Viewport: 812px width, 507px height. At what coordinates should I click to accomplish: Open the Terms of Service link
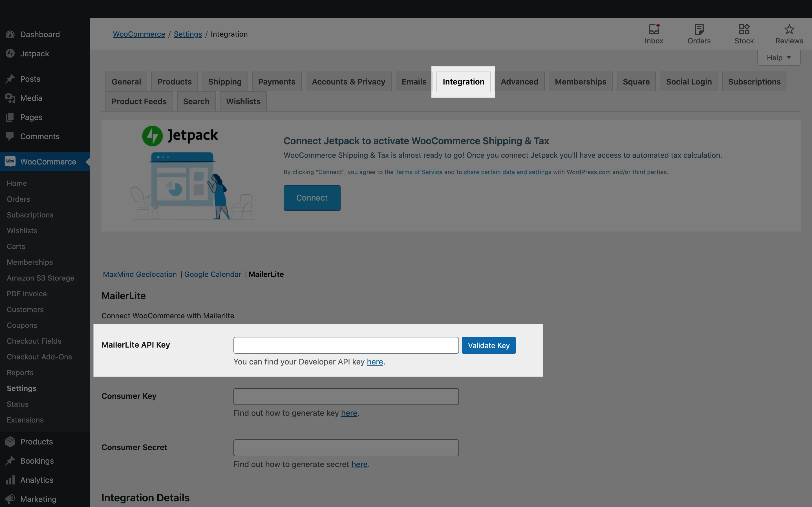418,172
